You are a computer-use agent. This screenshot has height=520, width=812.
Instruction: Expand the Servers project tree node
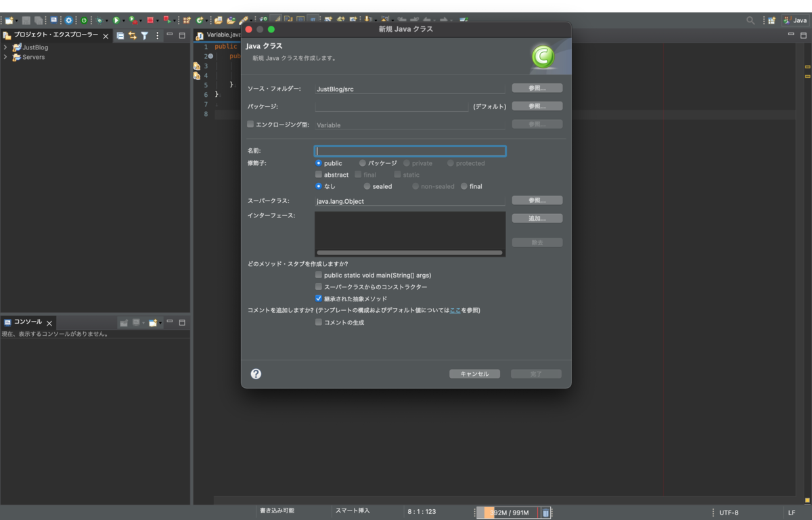click(5, 58)
